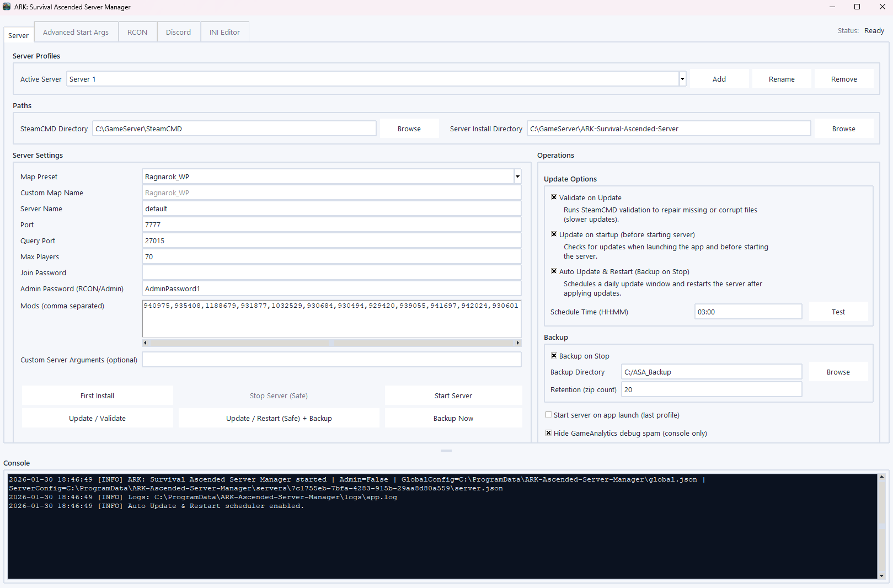Click the Mods scrollbar left arrow
The image size is (893, 588).
145,343
